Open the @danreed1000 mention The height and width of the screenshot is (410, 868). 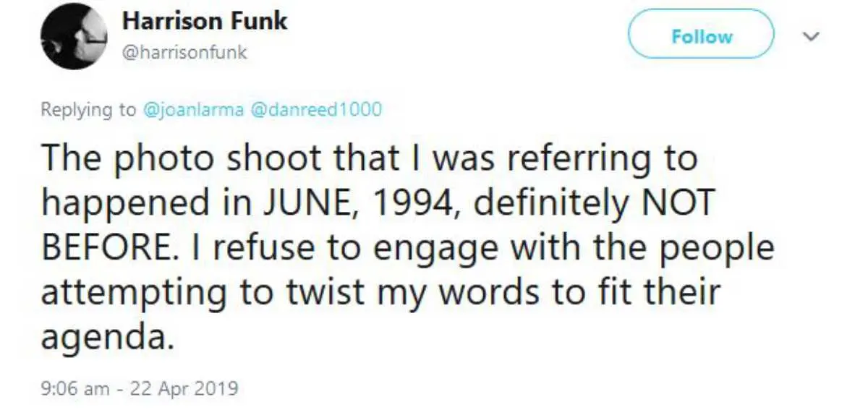tap(315, 109)
